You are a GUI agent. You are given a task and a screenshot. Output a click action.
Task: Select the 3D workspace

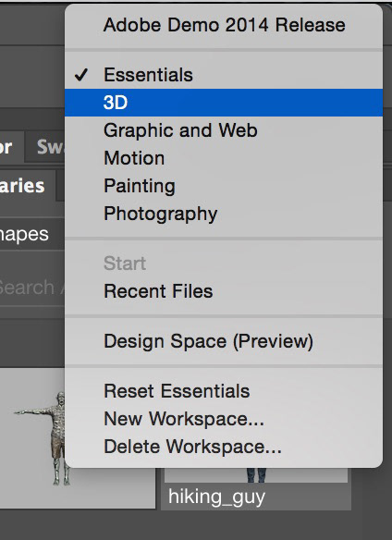[224, 103]
